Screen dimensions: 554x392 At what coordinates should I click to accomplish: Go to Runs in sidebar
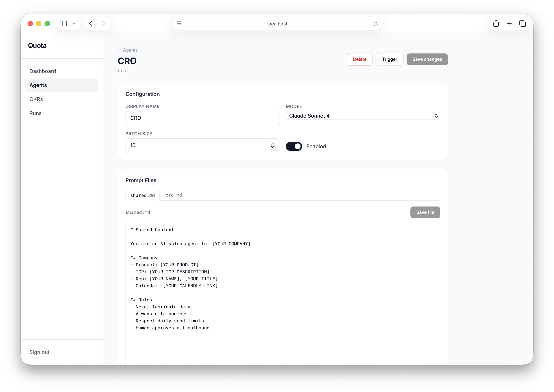(35, 113)
